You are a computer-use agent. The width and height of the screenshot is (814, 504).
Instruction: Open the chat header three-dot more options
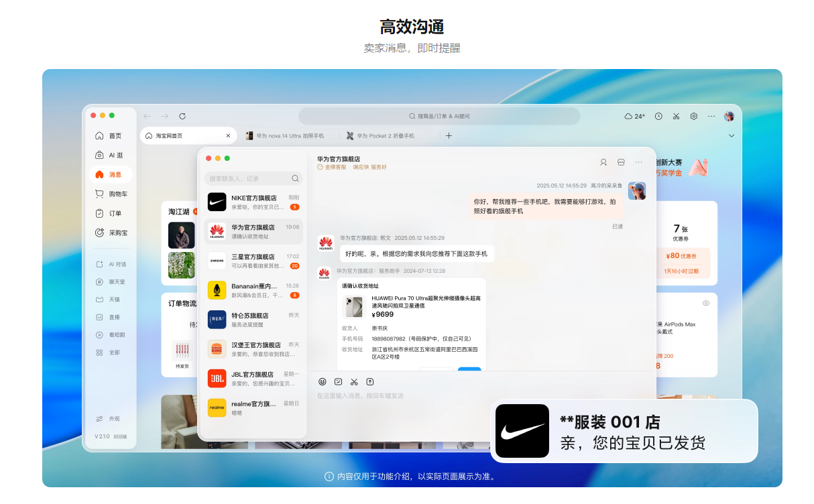[x=639, y=162]
